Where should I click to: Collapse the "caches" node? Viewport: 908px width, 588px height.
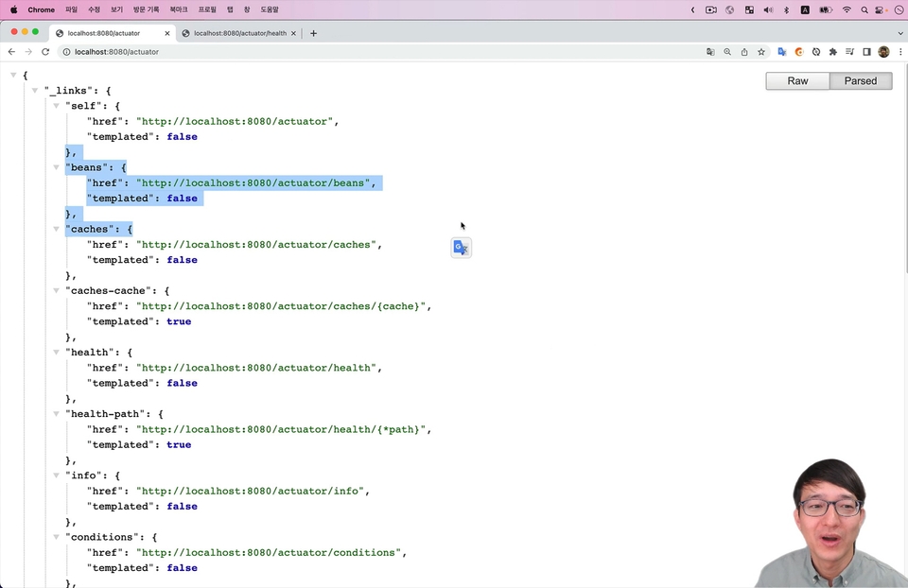[x=56, y=229]
